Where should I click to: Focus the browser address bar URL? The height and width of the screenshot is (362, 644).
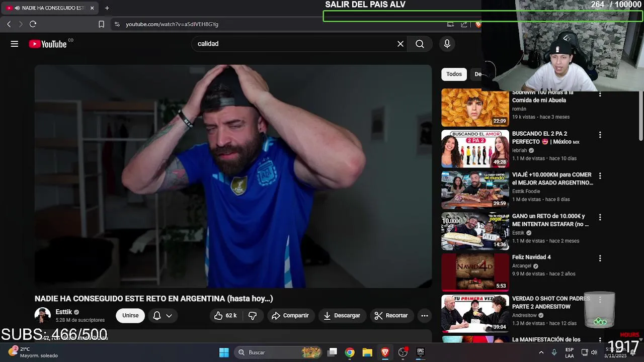pos(172,24)
